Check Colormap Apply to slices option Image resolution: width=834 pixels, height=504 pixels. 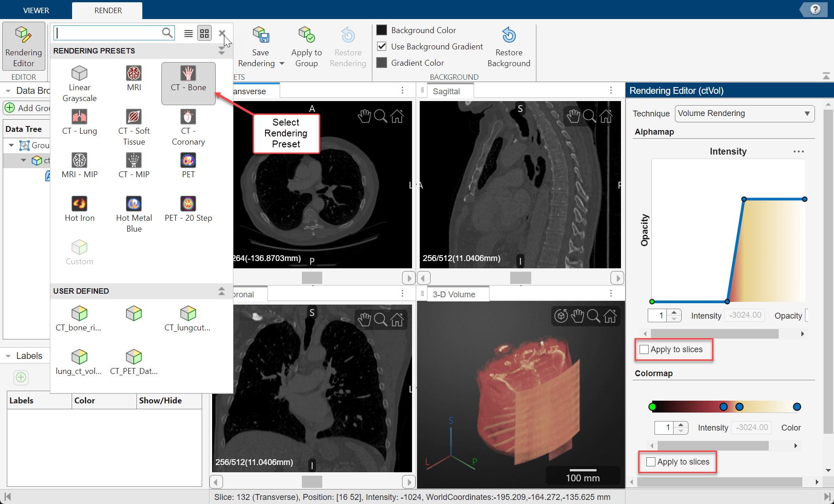pos(651,462)
